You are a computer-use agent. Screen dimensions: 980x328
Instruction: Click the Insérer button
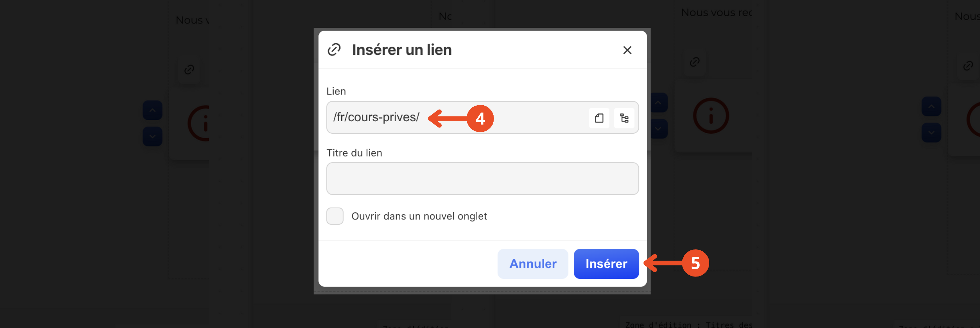coord(606,264)
